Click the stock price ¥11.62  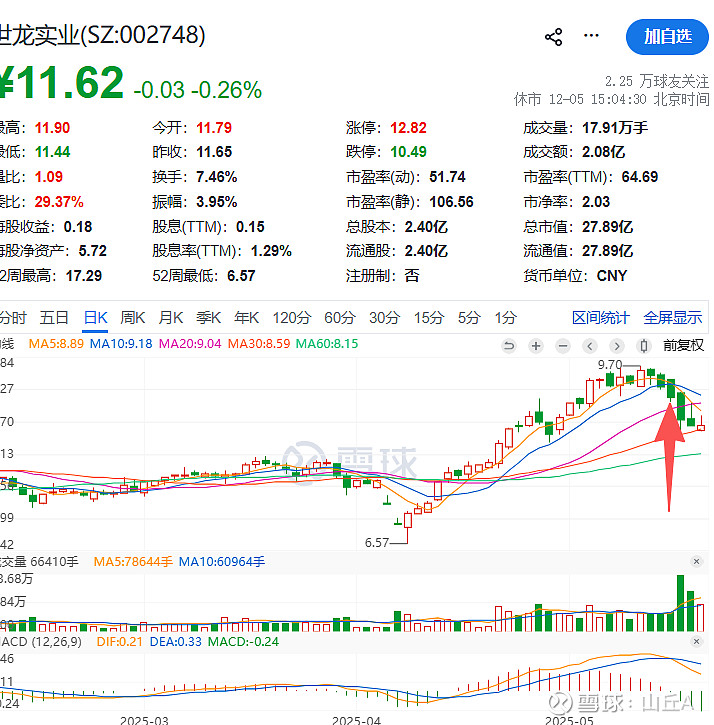tap(62, 83)
